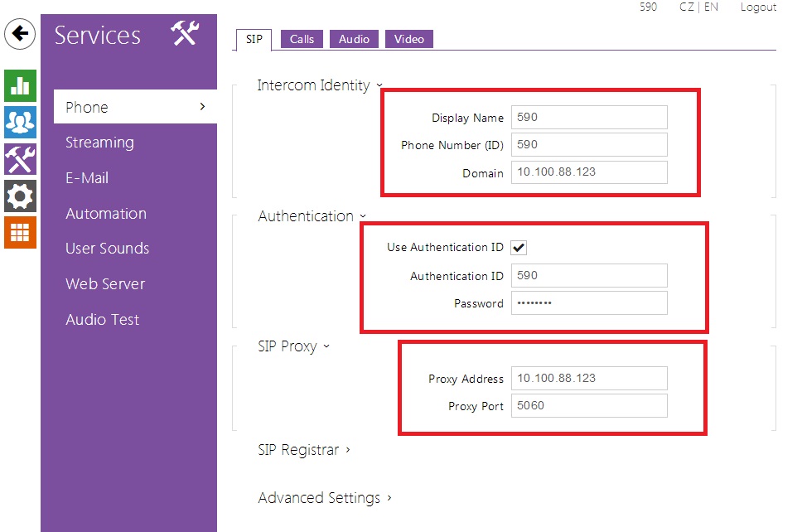Collapse the Intercom Identity section
Viewport: 802px width, 532px height.
pos(319,85)
